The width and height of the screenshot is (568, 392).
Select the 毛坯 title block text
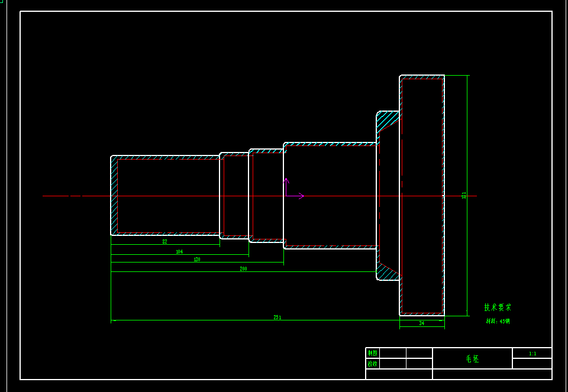pyautogui.click(x=472, y=359)
